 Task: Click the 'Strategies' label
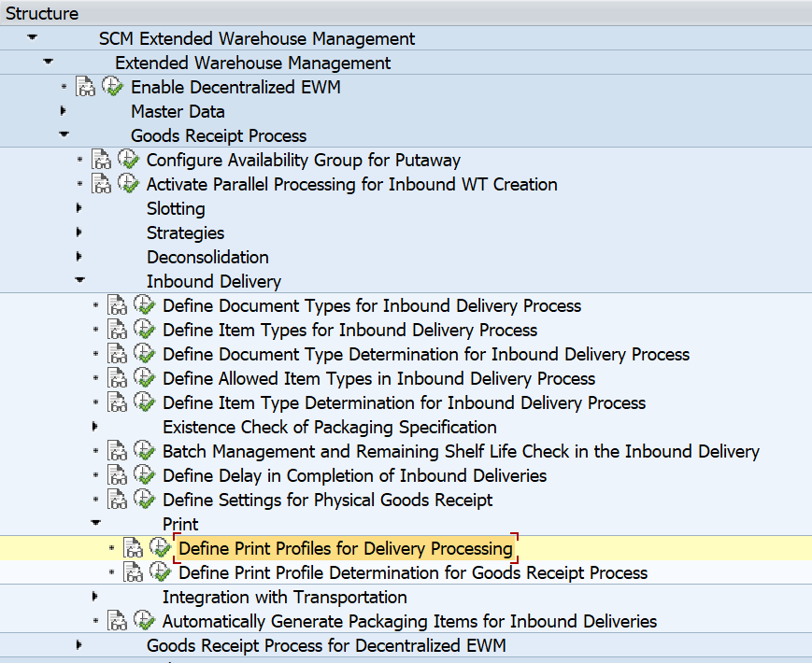(x=185, y=233)
